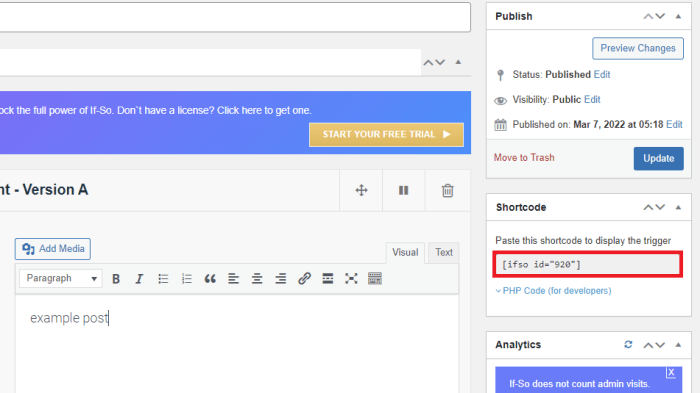Click the Add Media button
Image resolution: width=700 pixels, height=393 pixels.
(x=53, y=249)
